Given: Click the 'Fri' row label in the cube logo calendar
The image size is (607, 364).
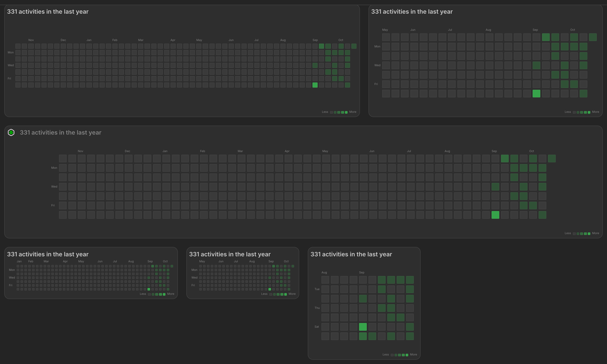Looking at the screenshot, I should click(53, 205).
